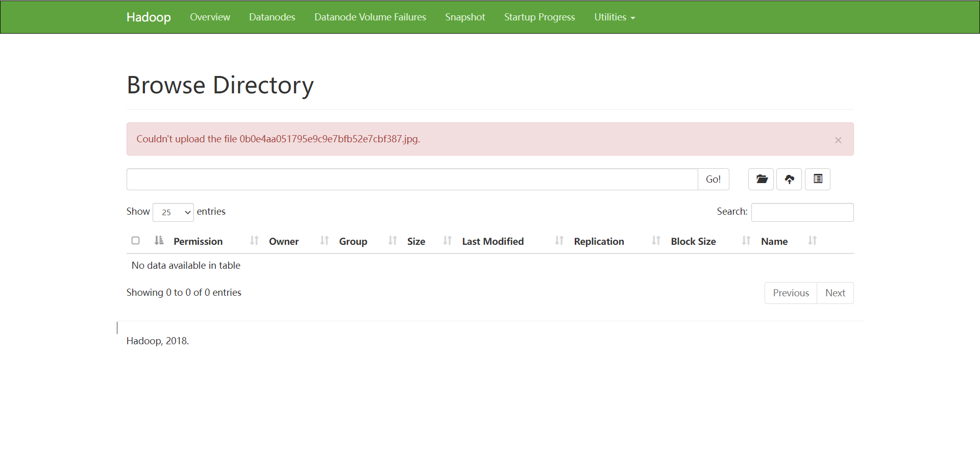Screen dimensions: 980x460
Task: Sort using the Group column sort icon
Action: click(x=392, y=241)
